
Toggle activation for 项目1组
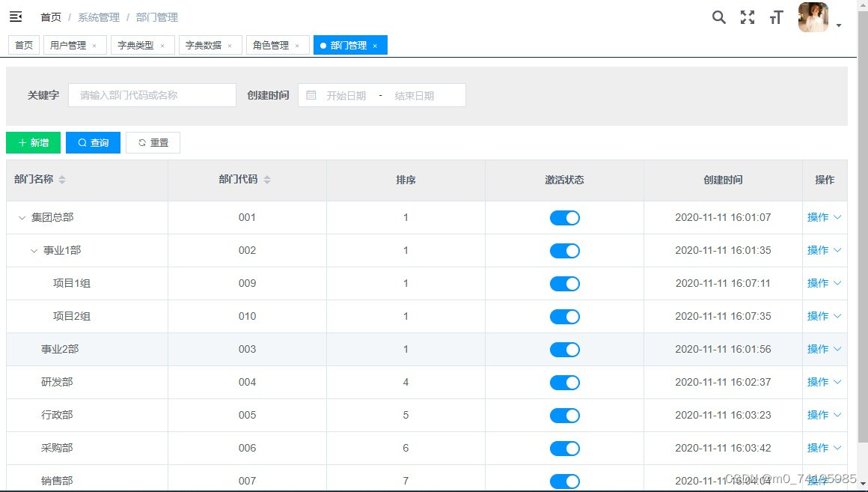coord(565,284)
